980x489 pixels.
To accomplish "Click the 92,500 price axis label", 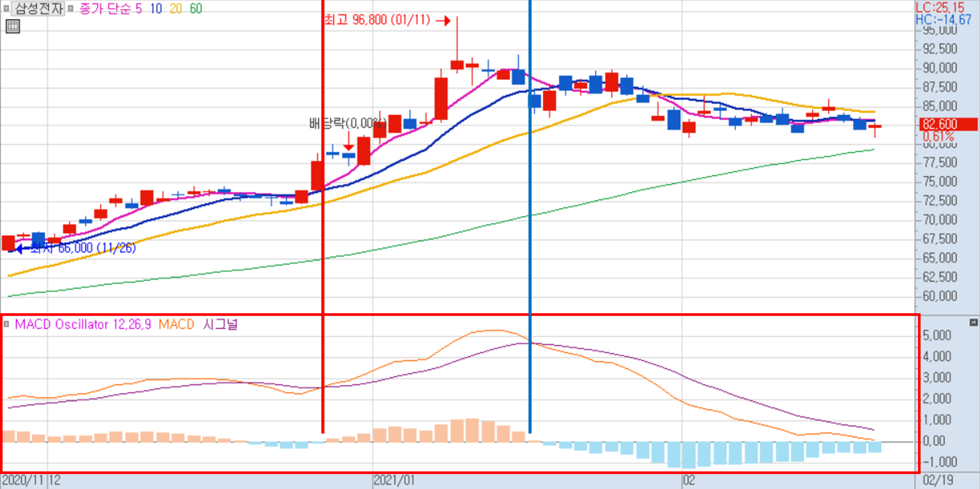I will click(940, 49).
